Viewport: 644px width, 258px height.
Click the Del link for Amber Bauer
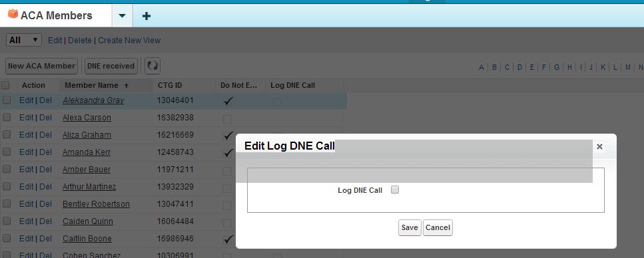pos(45,170)
